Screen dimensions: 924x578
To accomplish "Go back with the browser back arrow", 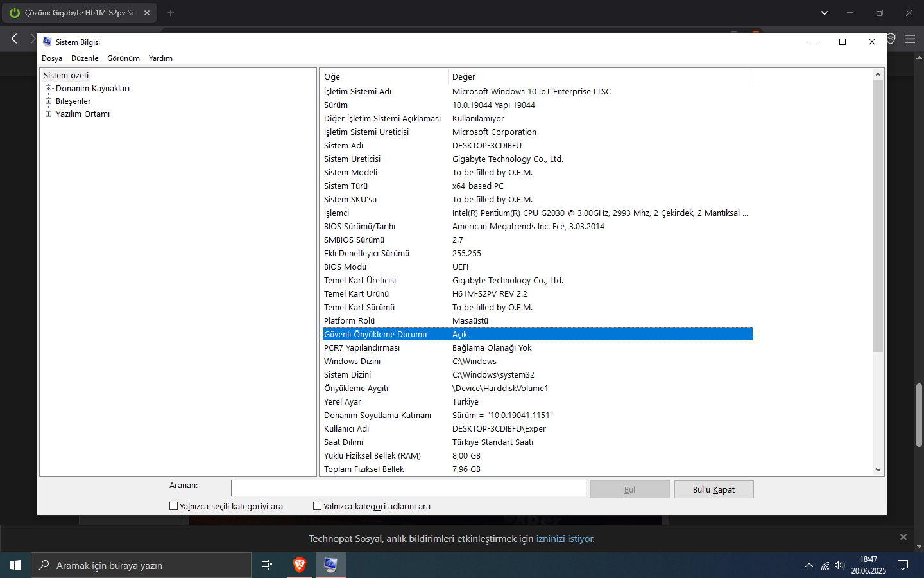I will pyautogui.click(x=14, y=39).
